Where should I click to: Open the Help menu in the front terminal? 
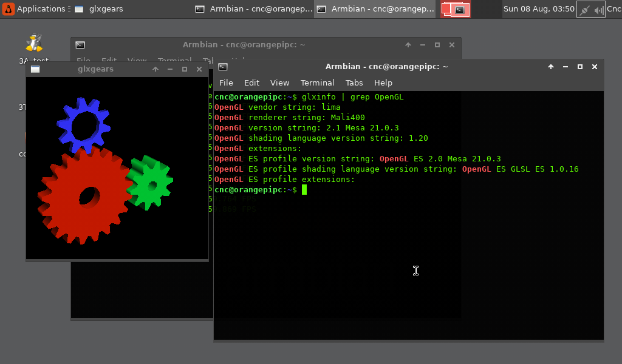pyautogui.click(x=383, y=83)
